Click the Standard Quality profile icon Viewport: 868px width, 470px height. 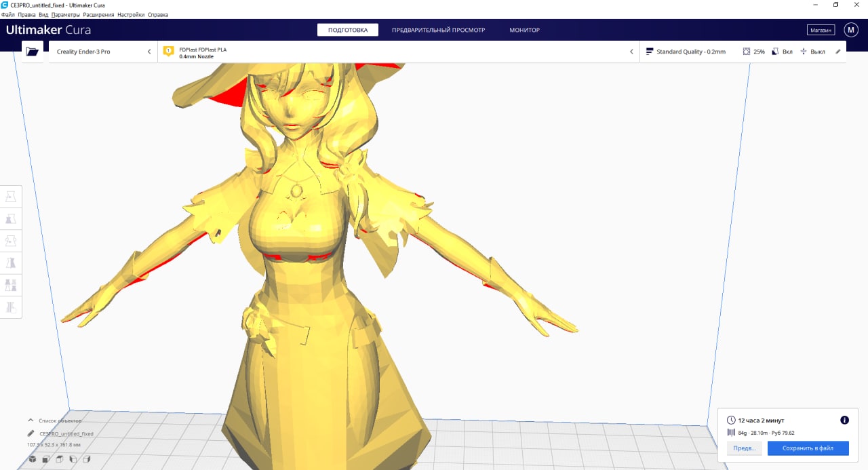point(650,52)
